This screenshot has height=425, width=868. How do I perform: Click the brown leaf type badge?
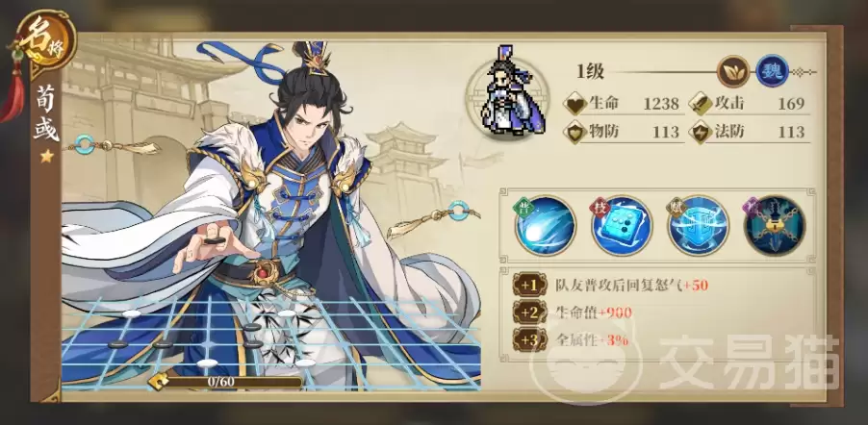[733, 72]
